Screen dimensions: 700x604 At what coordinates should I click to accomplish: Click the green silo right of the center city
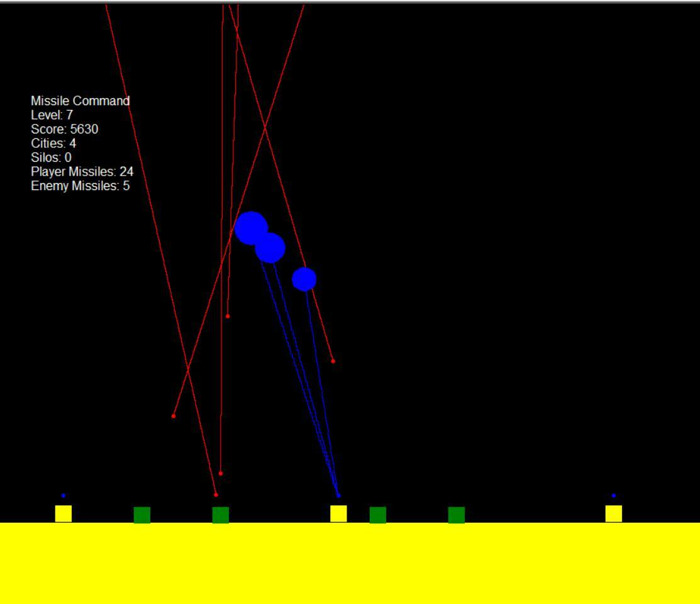378,515
